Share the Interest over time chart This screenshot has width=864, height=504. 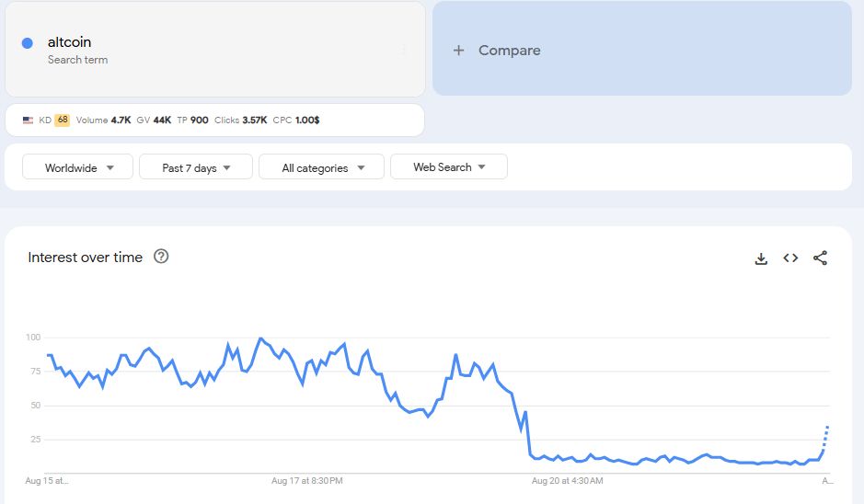[821, 258]
